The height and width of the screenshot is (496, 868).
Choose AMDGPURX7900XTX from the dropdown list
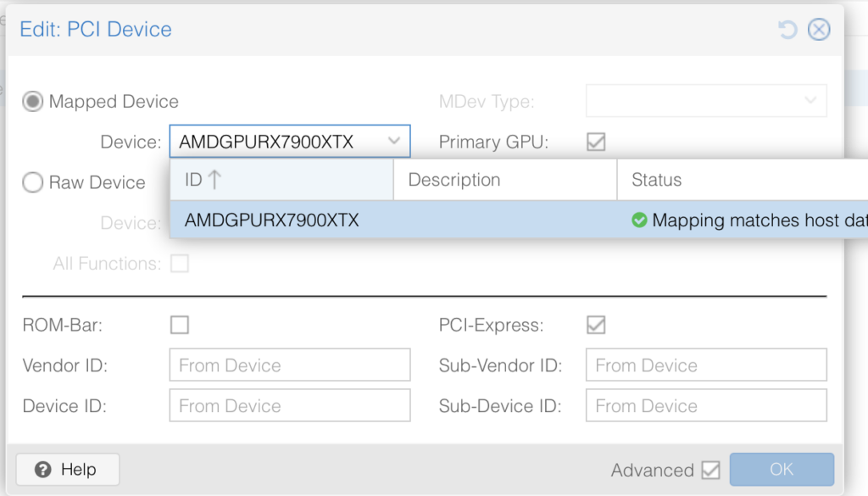(x=272, y=220)
